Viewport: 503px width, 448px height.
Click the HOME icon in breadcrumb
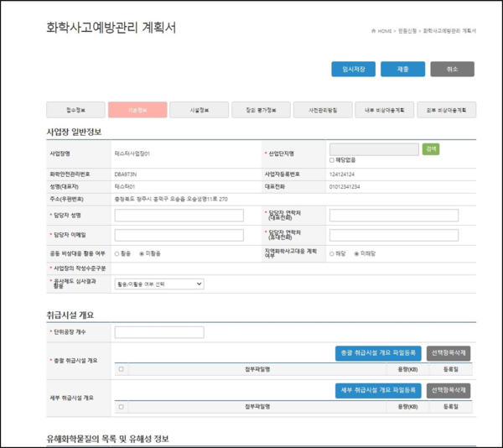pyautogui.click(x=373, y=31)
